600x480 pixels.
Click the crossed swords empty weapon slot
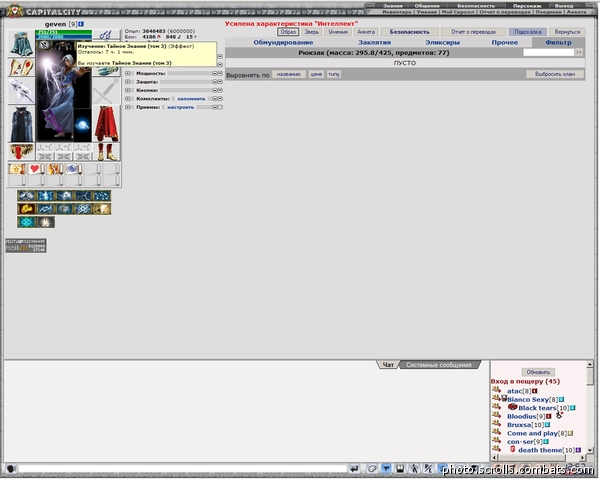pyautogui.click(x=106, y=91)
